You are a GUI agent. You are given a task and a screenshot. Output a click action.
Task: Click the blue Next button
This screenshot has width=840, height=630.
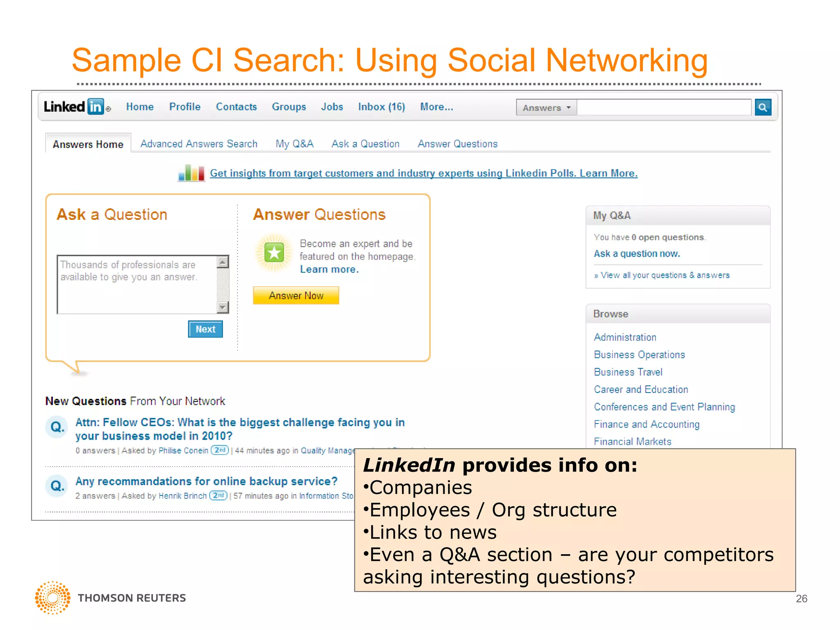(x=205, y=329)
